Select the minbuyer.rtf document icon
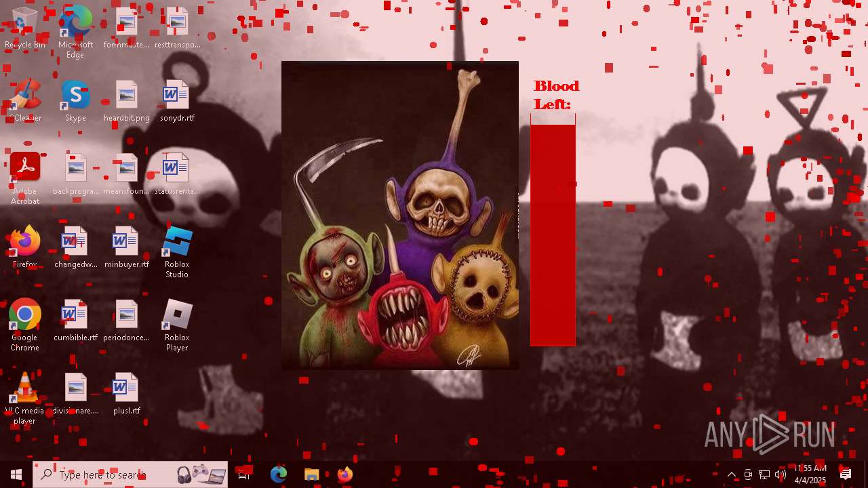 click(x=126, y=247)
